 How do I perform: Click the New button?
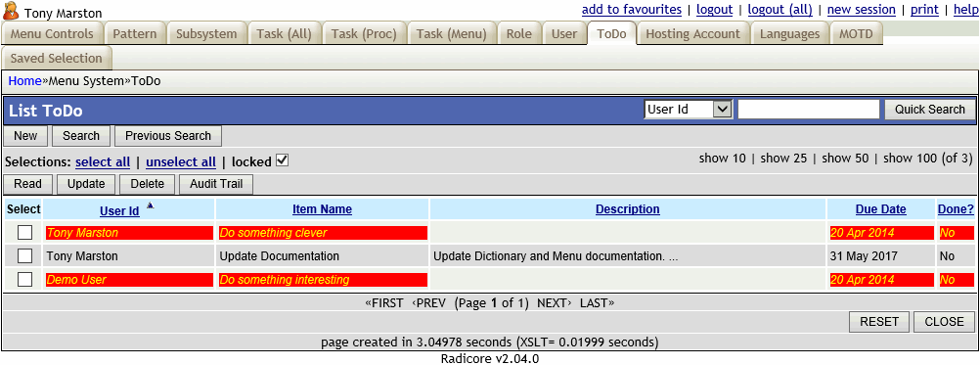[x=25, y=136]
